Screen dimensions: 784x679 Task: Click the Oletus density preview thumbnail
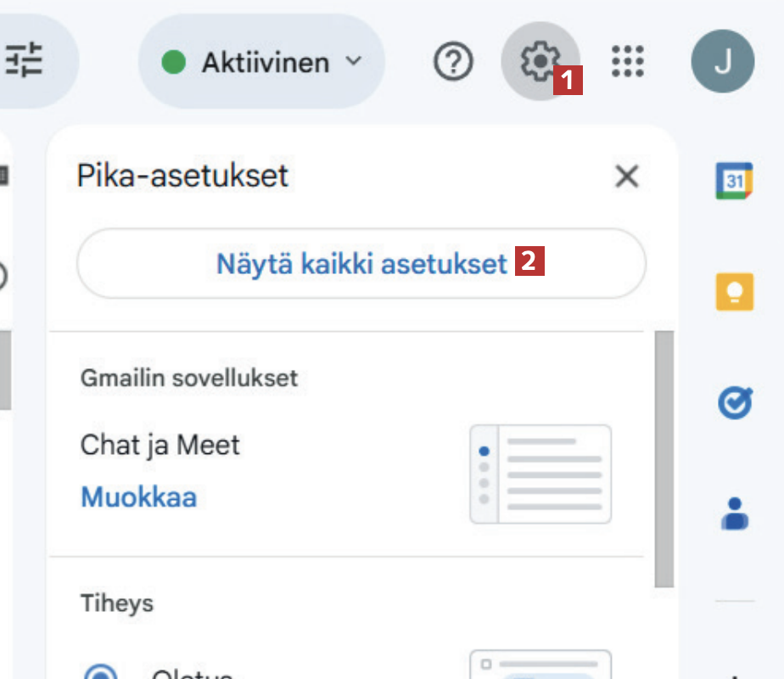point(540,665)
